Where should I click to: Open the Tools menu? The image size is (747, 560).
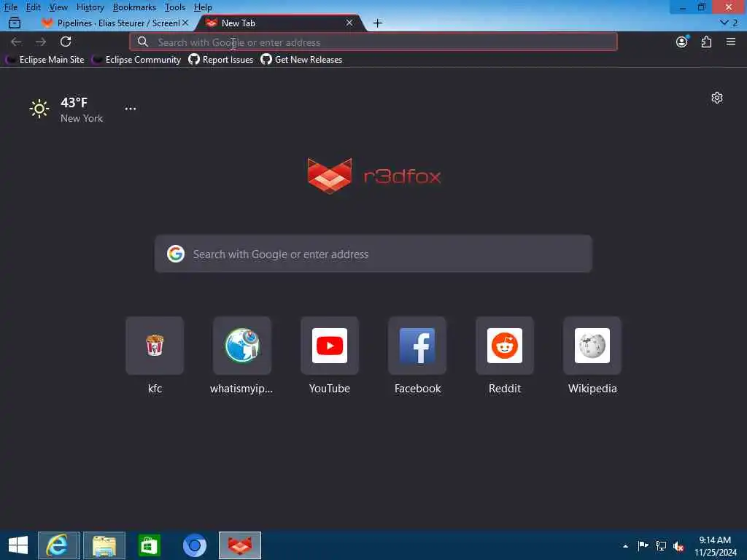click(x=175, y=7)
